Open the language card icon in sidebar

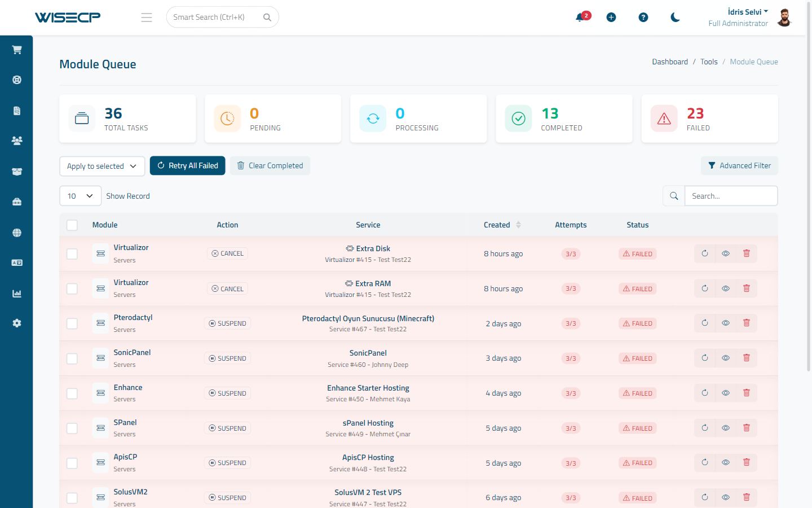pos(17,263)
